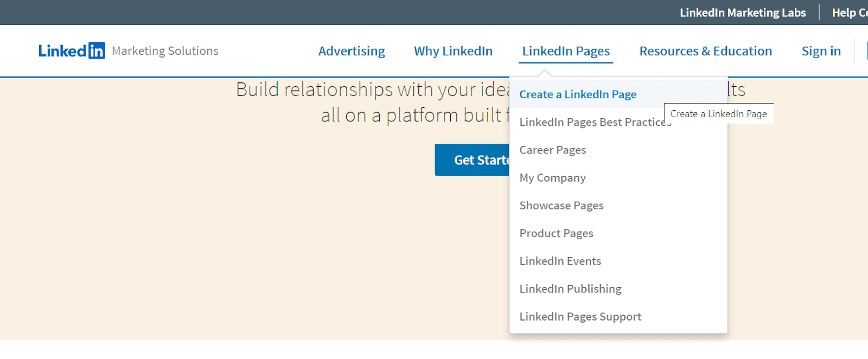The width and height of the screenshot is (868, 359).
Task: Open the Advertising menu
Action: [352, 50]
